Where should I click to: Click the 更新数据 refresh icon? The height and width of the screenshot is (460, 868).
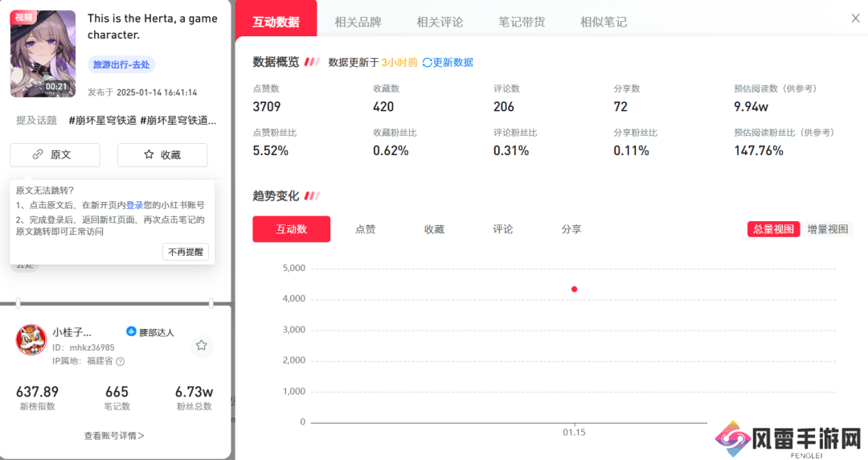[427, 63]
